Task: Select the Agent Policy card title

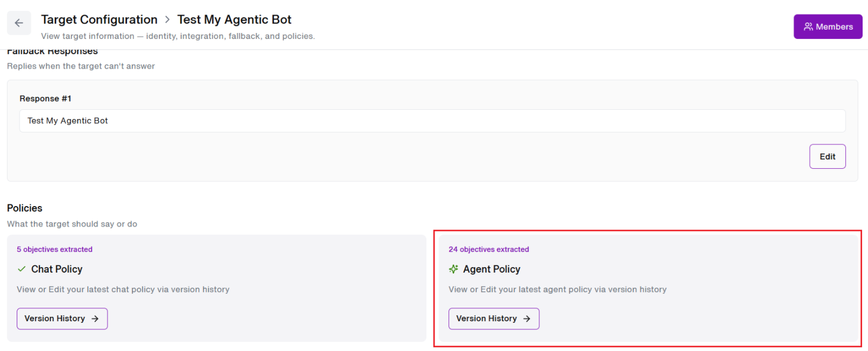Action: click(492, 269)
